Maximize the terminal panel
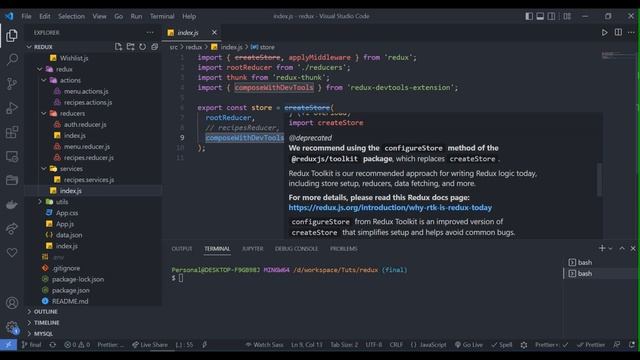Image resolution: width=640 pixels, height=360 pixels. [622, 248]
